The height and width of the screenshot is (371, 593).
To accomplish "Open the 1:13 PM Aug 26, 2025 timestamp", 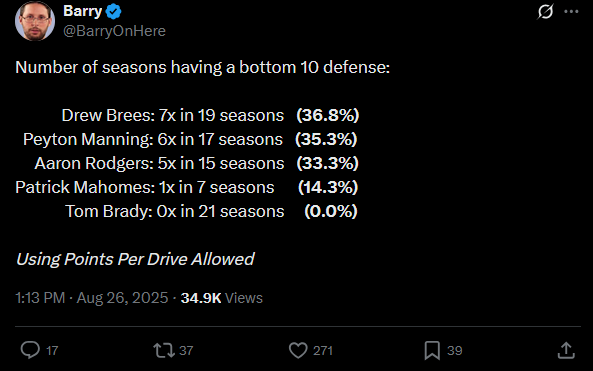I will (x=92, y=298).
